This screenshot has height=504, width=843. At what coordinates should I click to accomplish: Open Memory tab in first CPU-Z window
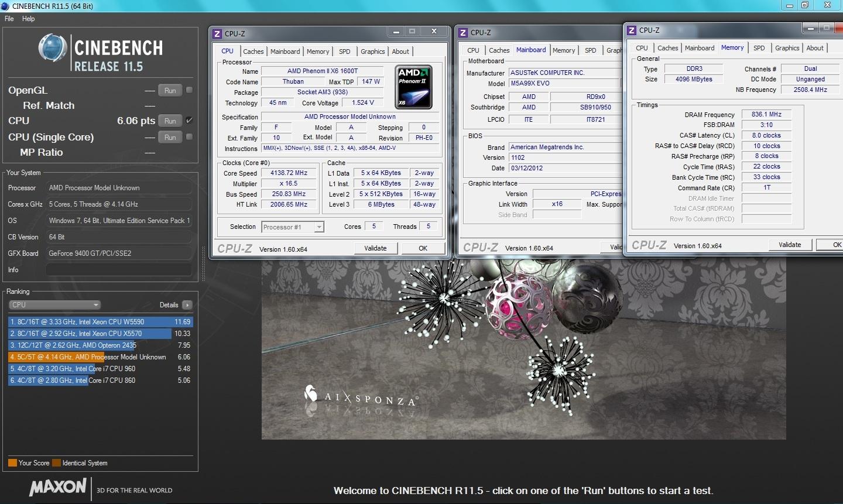[318, 52]
